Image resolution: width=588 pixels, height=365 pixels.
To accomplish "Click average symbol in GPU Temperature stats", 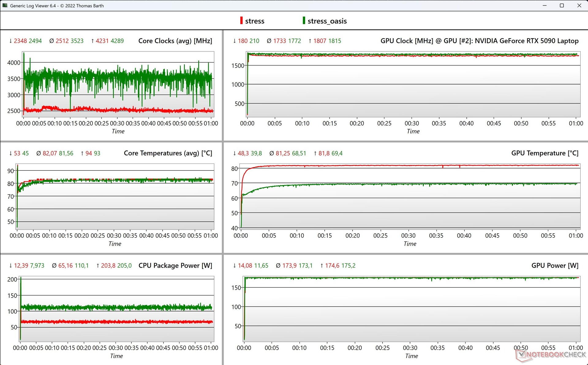I will [x=271, y=153].
